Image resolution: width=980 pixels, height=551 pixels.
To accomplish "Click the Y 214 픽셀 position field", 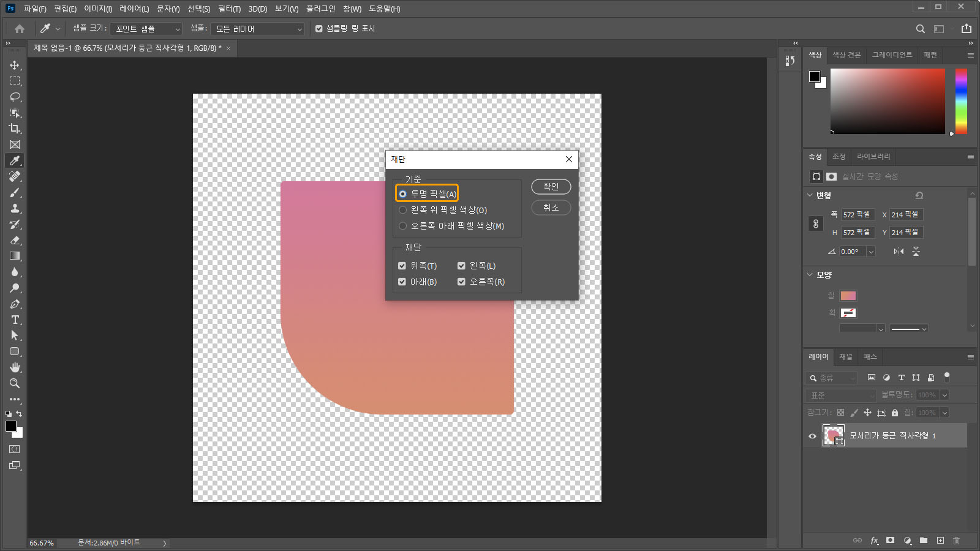I will [x=907, y=233].
